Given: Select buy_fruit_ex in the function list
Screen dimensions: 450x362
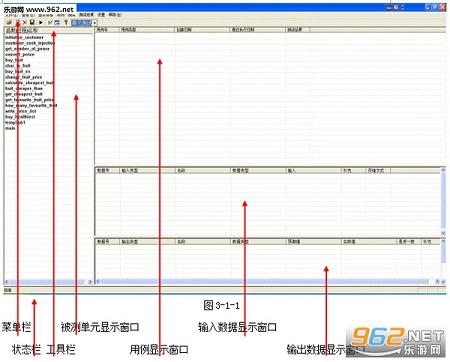Looking at the screenshot, I should 18,71.
